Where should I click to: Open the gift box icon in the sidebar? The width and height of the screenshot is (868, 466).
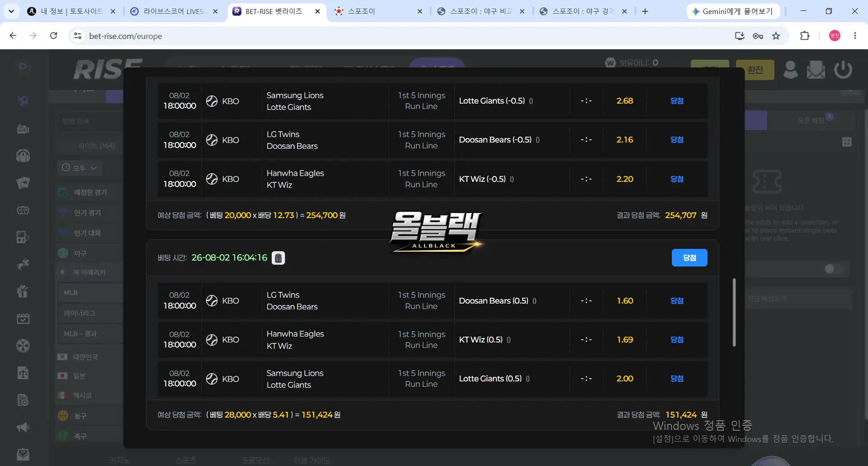click(x=23, y=291)
